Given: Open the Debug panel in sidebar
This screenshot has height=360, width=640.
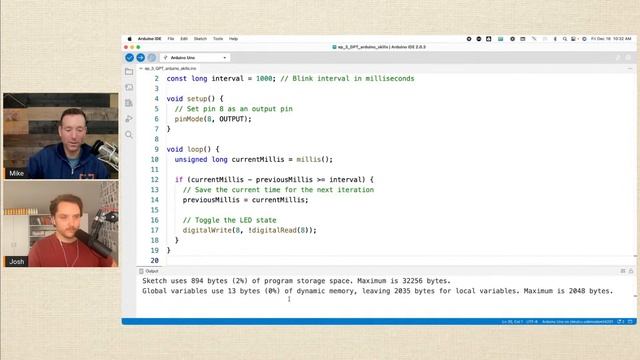Looking at the screenshot, I should point(129,118).
